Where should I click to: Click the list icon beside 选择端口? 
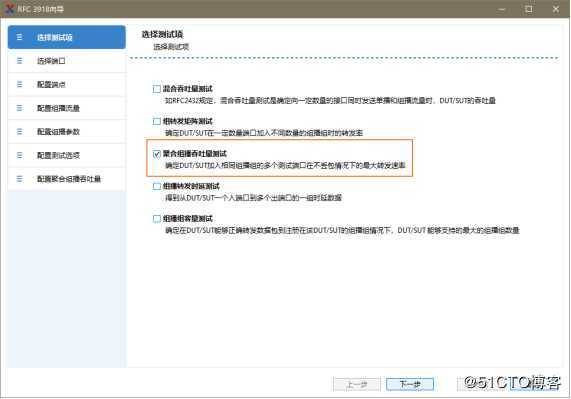click(x=19, y=60)
